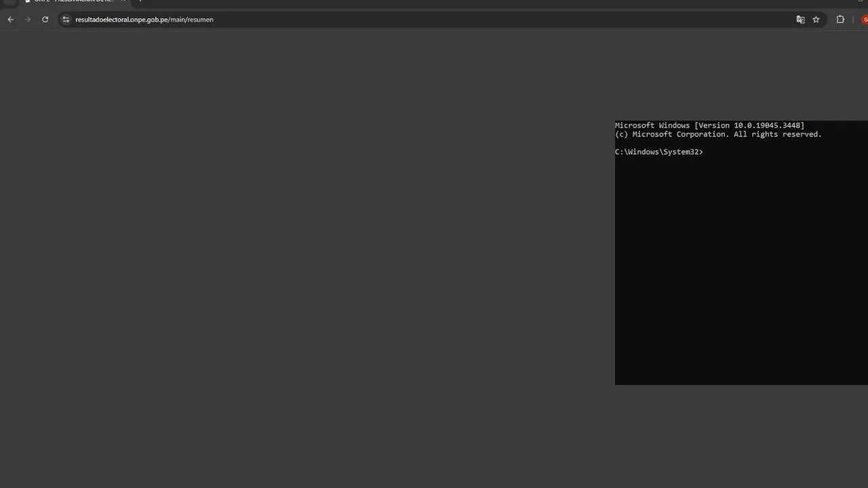Screen dimensions: 868x488
Task: Open the Extensions puzzle icon
Action: 840,20
